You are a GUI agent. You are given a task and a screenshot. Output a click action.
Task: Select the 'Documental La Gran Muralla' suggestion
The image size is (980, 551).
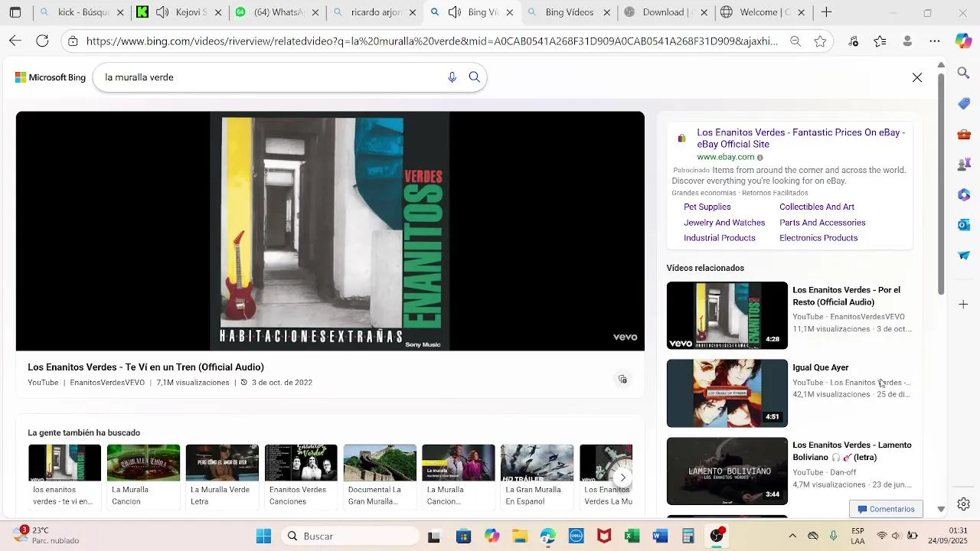click(380, 475)
